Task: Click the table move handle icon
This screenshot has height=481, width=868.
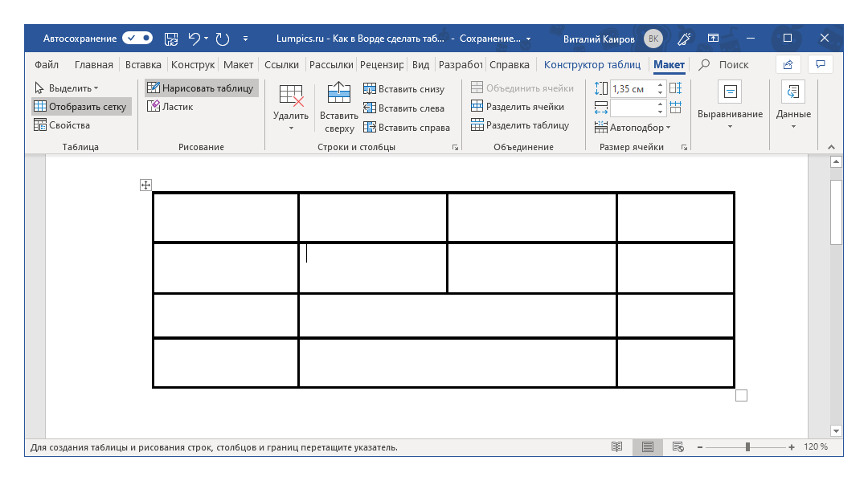Action: [x=145, y=185]
